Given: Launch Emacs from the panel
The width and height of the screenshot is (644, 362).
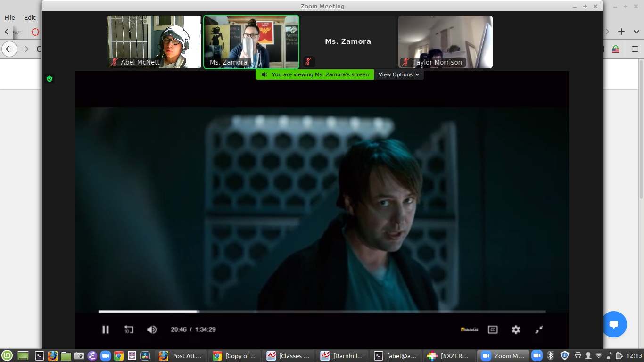Looking at the screenshot, I should coord(92,356).
